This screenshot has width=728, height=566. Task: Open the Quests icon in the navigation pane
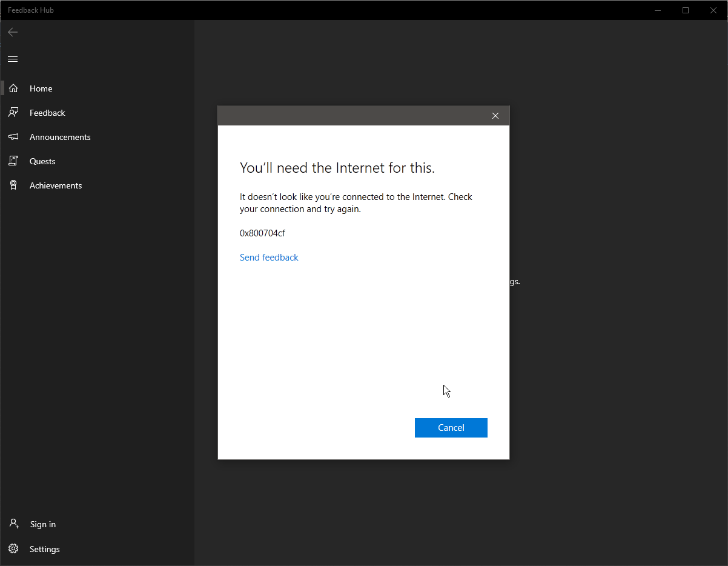13,161
